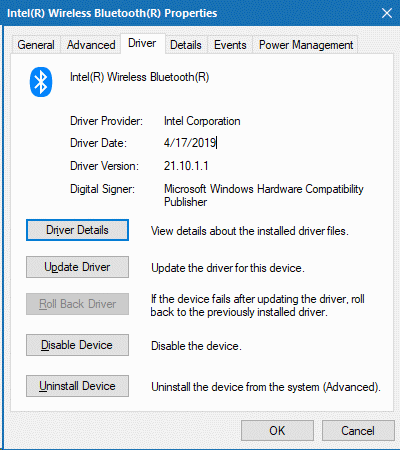Click the Roll Back Driver button
Screen dimensions: 400x450
click(x=77, y=304)
